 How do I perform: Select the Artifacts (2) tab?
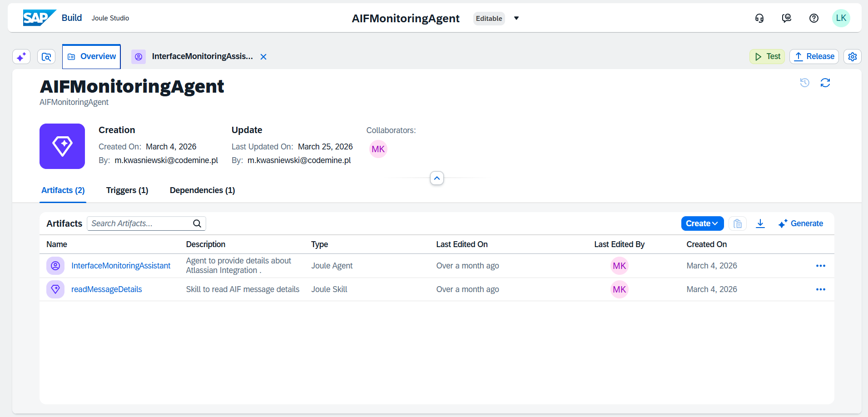coord(63,190)
